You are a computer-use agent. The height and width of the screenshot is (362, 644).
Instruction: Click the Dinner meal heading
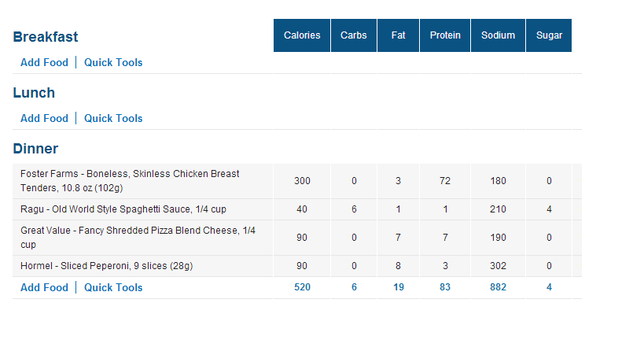[35, 149]
